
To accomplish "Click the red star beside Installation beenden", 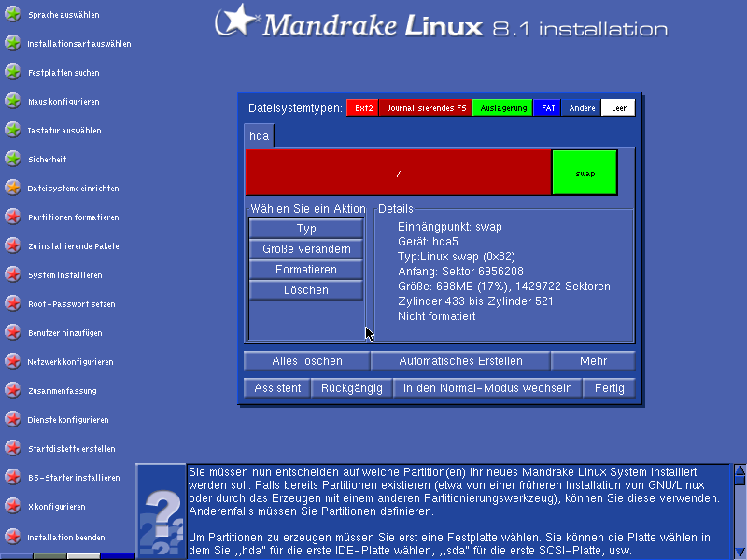I will [x=12, y=537].
